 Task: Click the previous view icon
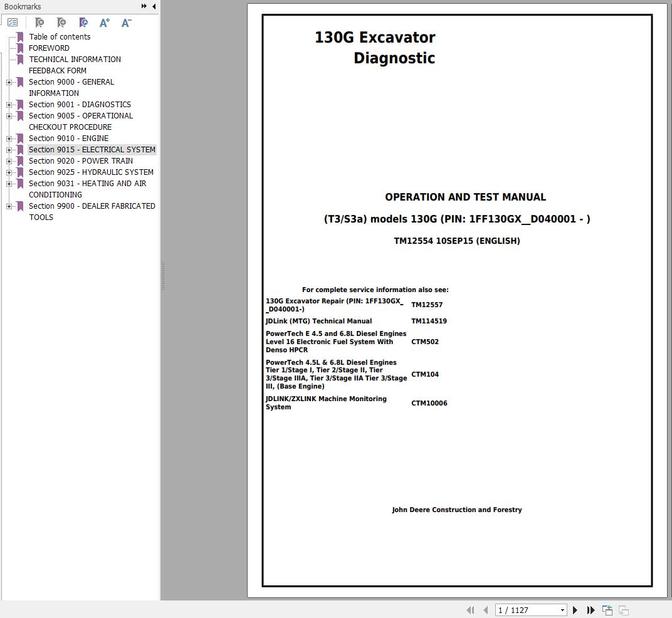607,609
